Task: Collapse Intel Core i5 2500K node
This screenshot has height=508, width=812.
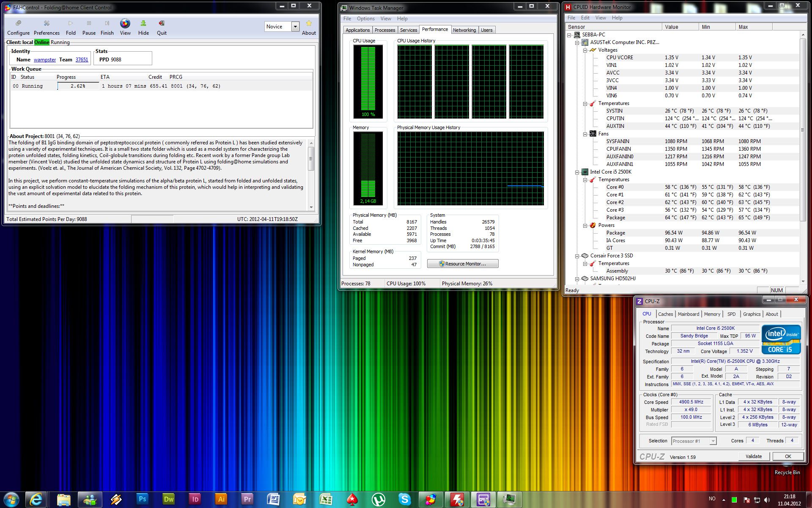Action: coord(577,172)
